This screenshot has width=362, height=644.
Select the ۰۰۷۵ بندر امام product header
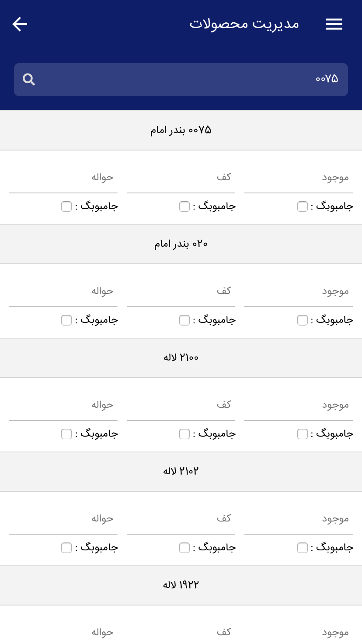click(x=181, y=130)
